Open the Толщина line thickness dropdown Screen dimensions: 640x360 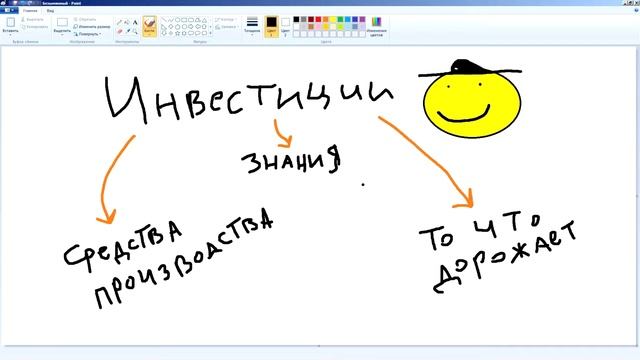point(252,26)
